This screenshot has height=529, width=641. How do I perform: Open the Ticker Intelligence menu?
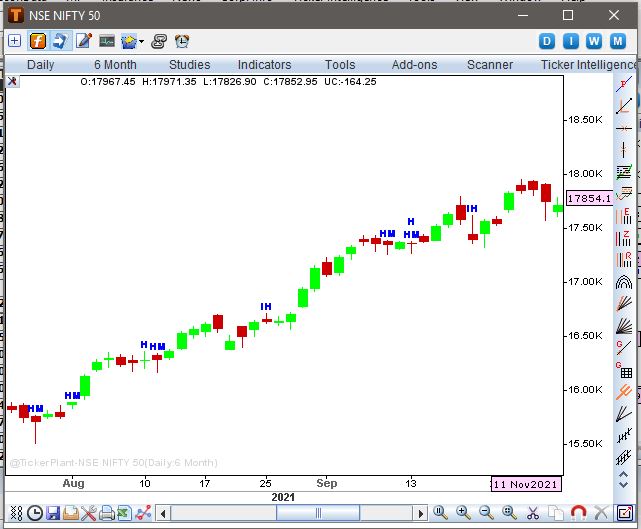pos(589,65)
